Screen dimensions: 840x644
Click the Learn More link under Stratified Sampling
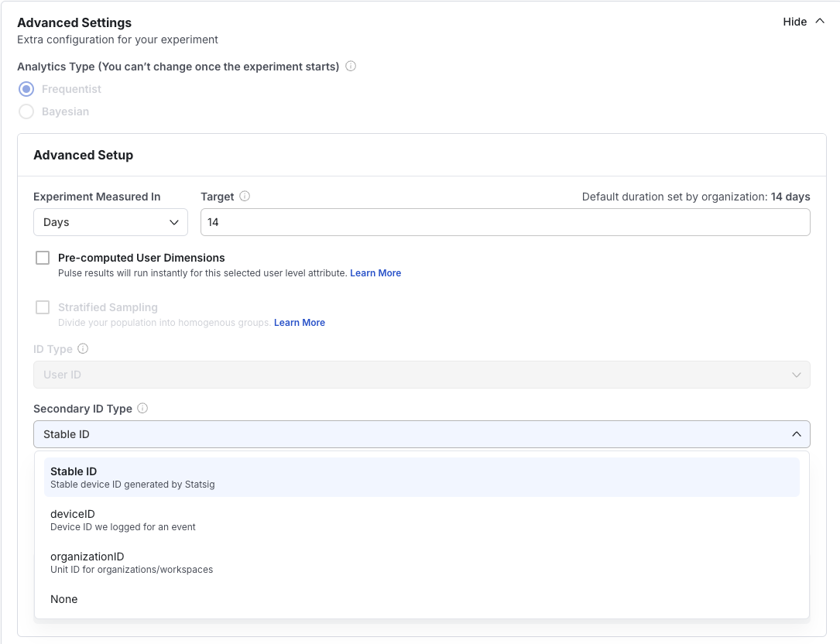(300, 323)
